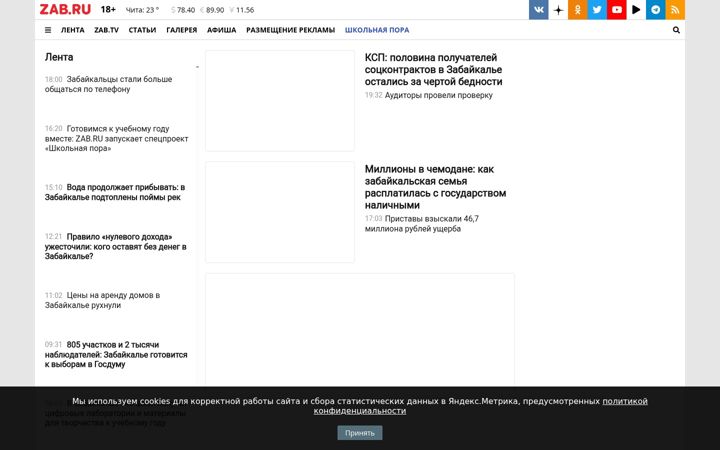Screen dimensions: 720x450
Task: Open news Правило «нулевого дохода» ужесточили
Action: tap(116, 246)
